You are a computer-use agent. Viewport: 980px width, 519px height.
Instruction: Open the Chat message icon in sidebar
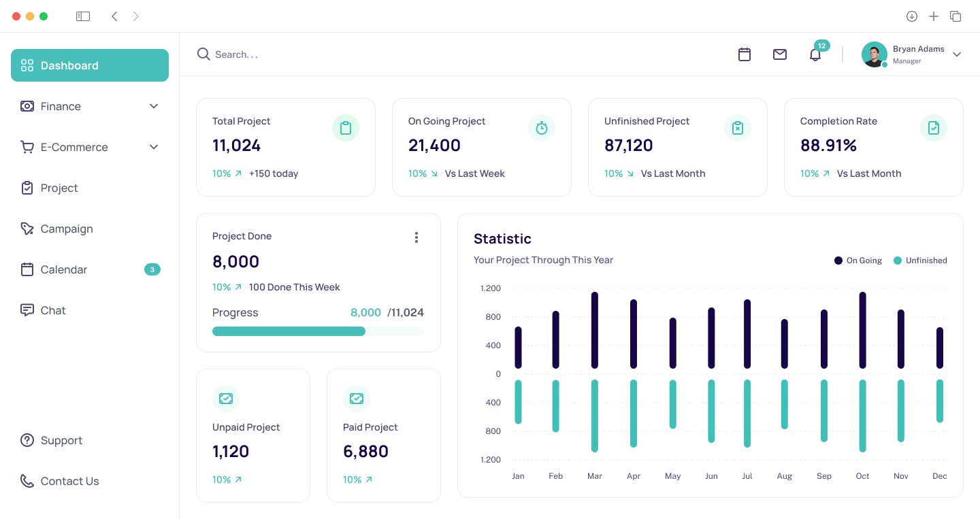(27, 310)
